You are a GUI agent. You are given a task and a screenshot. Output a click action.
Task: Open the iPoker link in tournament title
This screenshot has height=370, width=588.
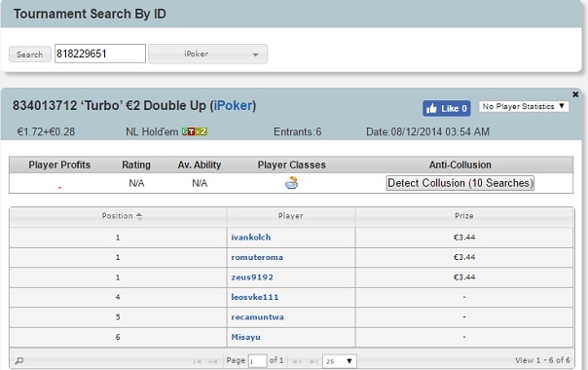[233, 105]
